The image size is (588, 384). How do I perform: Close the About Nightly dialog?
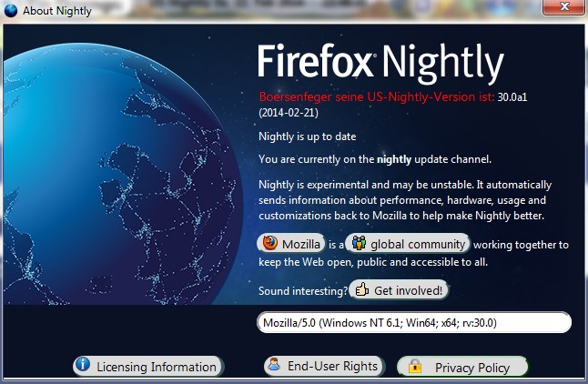click(x=564, y=6)
